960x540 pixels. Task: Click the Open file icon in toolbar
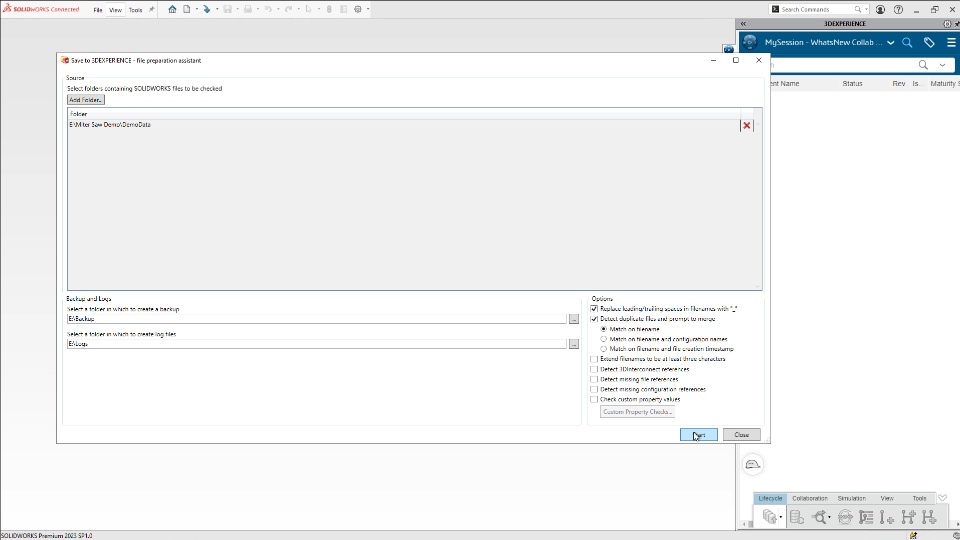(207, 9)
